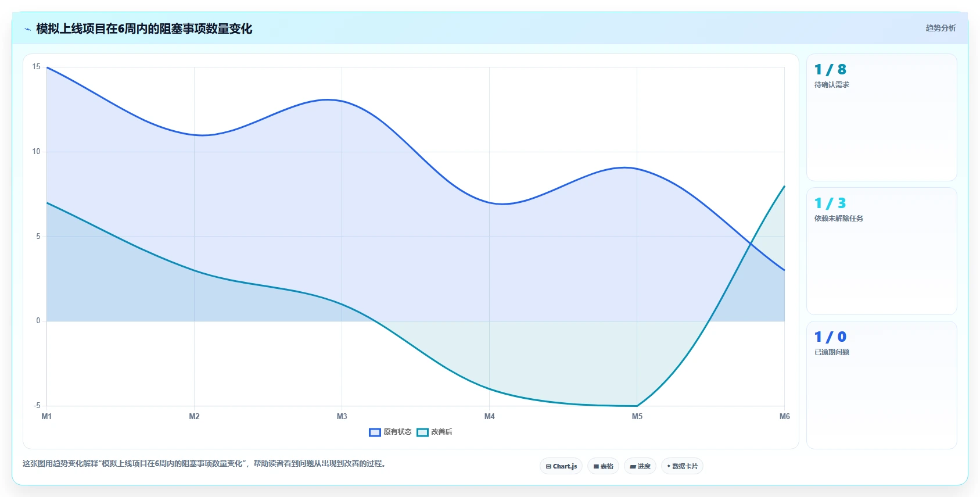Viewport: 980px width, 497px height.
Task: Select the 数据卡片 tag pill
Action: tap(682, 466)
